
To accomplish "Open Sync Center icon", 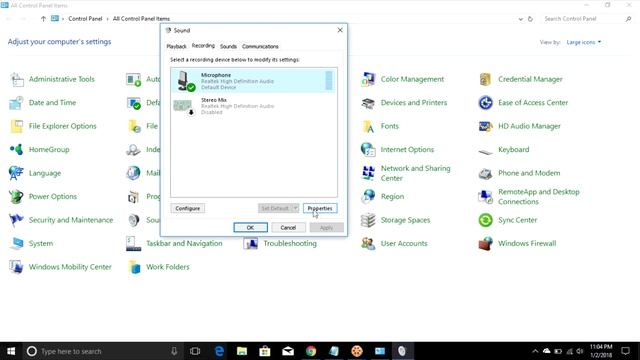I will coord(485,220).
